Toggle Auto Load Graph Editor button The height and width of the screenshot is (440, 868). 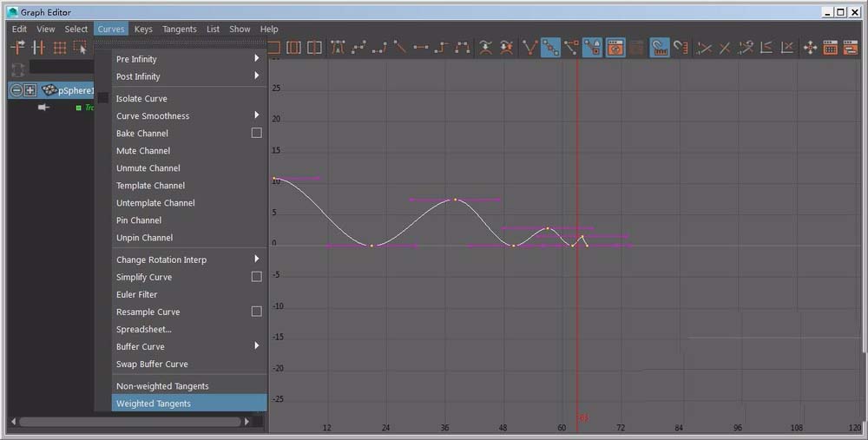tap(615, 48)
